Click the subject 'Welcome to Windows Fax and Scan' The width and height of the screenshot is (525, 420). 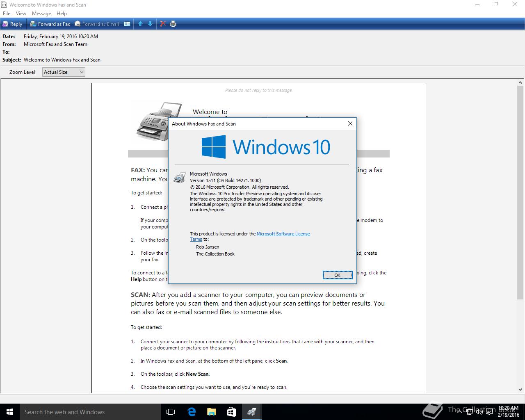coord(62,60)
